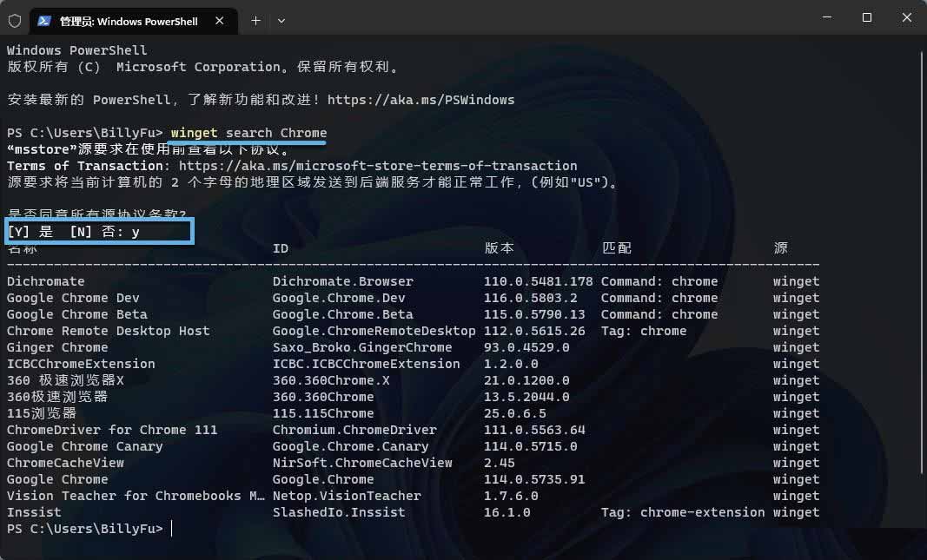This screenshot has width=927, height=560.
Task: Click the '360.360Chrome.X' ID
Action: point(331,380)
